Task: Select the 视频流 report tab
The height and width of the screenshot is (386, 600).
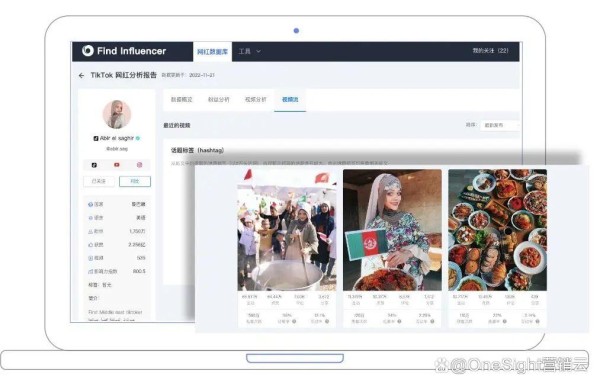Action: coord(290,99)
